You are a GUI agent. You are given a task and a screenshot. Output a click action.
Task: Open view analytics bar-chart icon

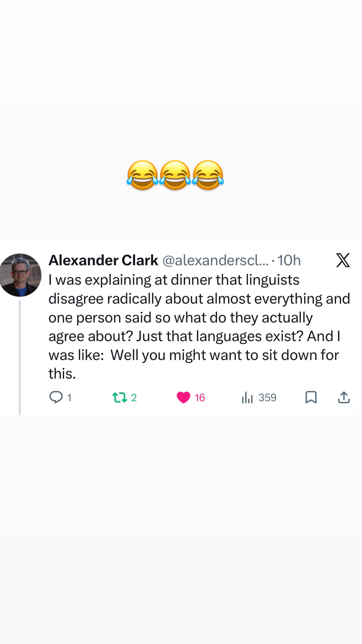(x=247, y=398)
